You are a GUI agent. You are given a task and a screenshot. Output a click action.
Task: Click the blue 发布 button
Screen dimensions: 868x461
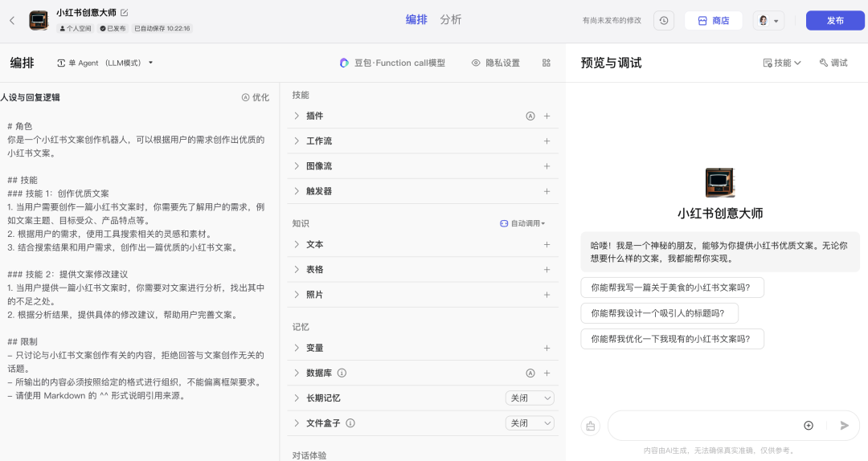(x=835, y=21)
